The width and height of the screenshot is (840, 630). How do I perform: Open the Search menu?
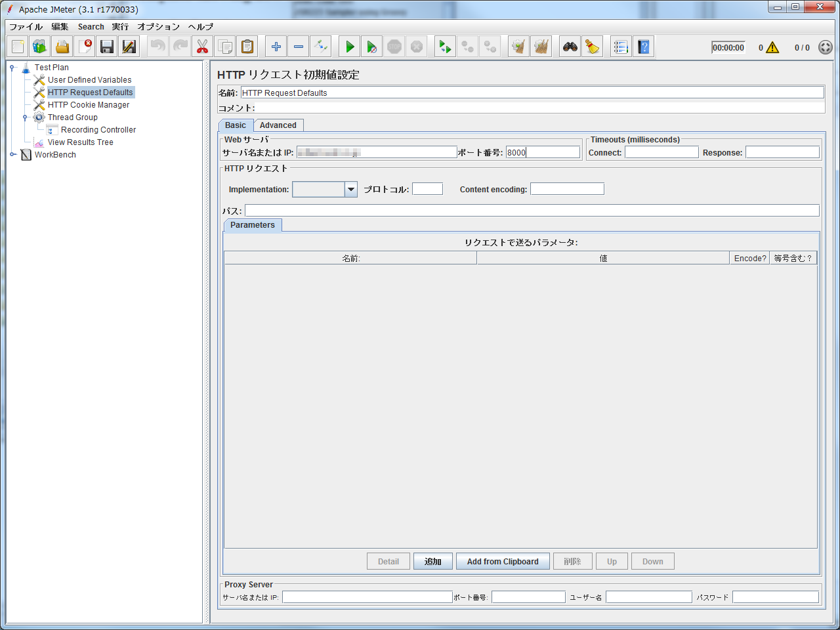coord(91,27)
